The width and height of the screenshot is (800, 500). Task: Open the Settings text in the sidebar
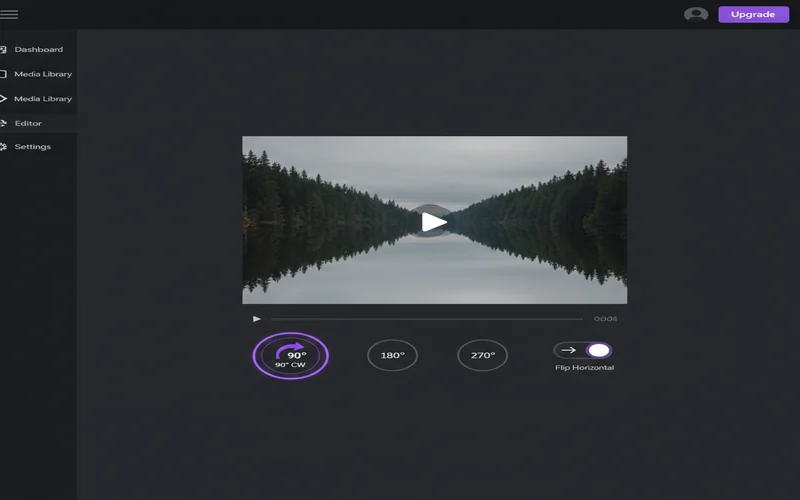32,147
